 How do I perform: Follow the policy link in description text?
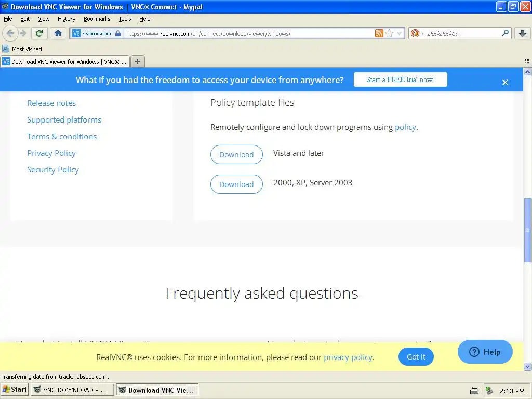click(x=405, y=127)
